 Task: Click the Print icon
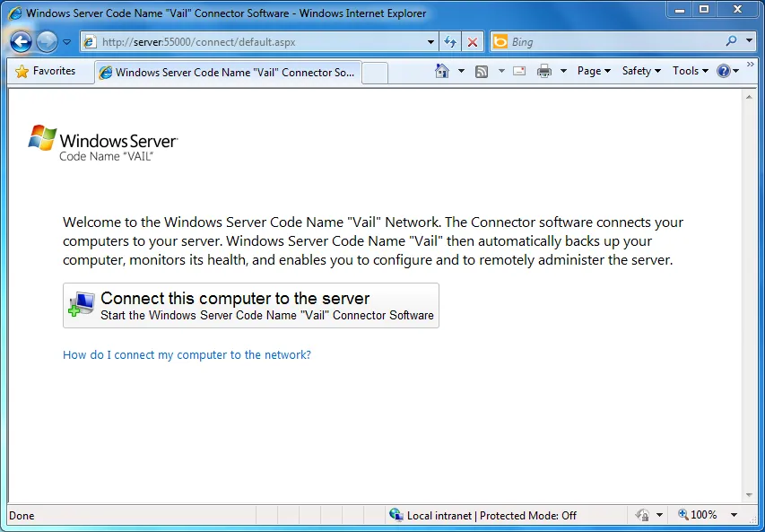tap(544, 71)
